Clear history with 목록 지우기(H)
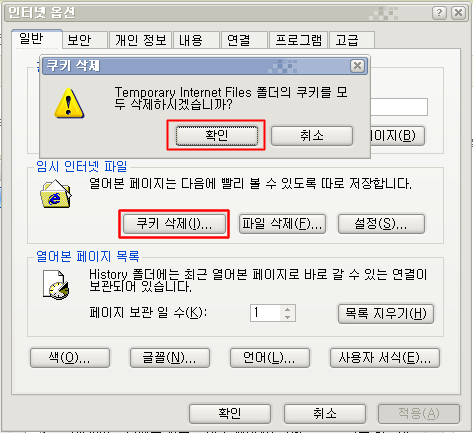473x433 pixels. pos(386,313)
